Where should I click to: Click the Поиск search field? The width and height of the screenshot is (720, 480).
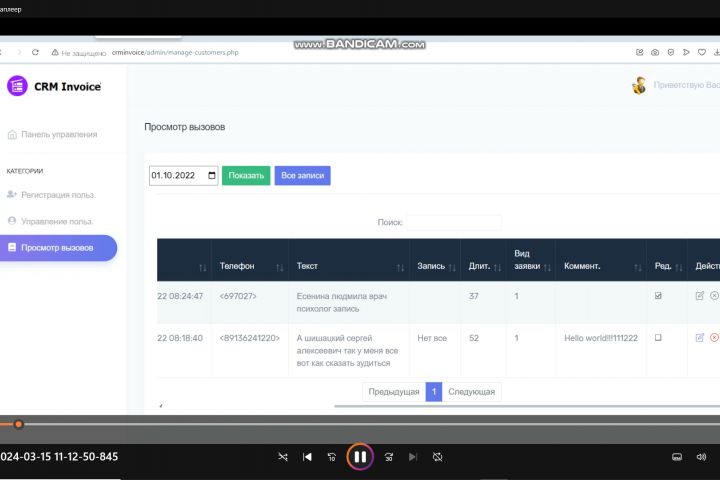tap(454, 222)
